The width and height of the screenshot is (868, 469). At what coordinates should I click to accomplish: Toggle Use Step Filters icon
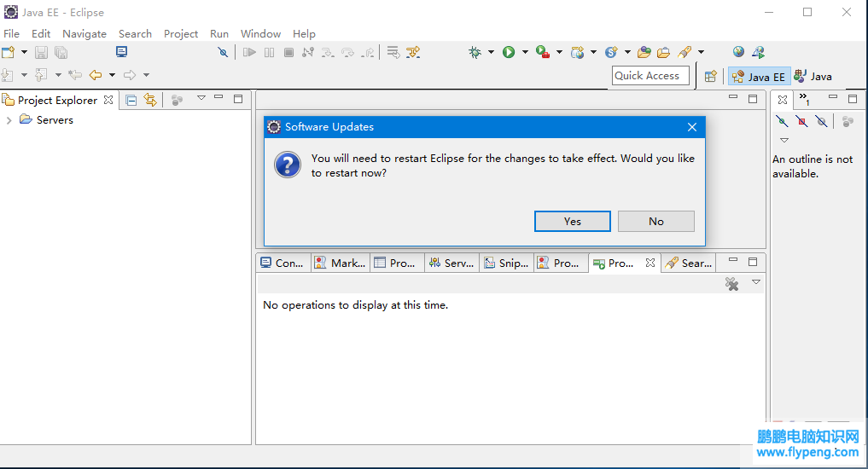pyautogui.click(x=413, y=53)
